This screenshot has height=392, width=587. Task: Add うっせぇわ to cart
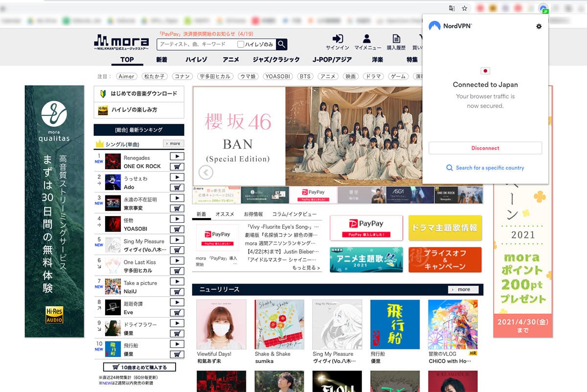[x=177, y=187]
